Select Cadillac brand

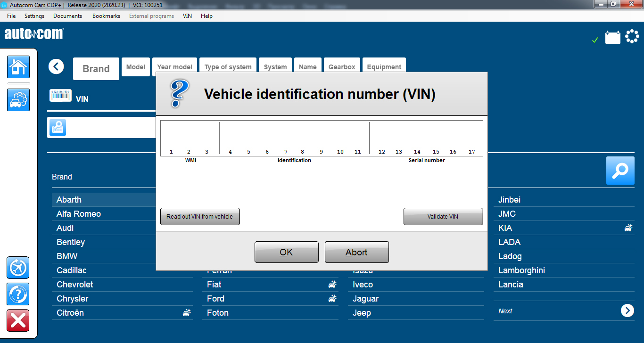[122, 270]
